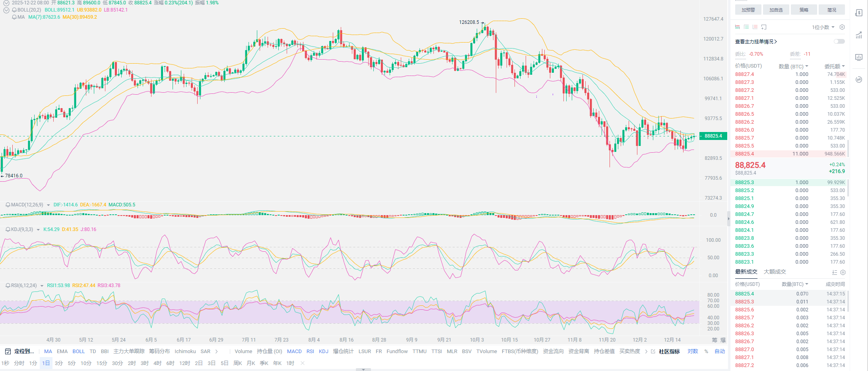Viewport: 868px width, 371px height.
Task: Switch to the 大额成交 tab
Action: pyautogui.click(x=775, y=272)
